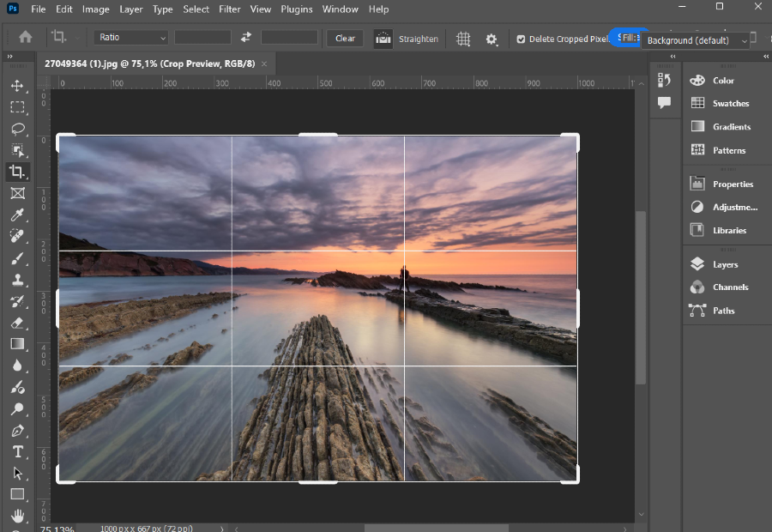
Task: Open the crop Ratio dropdown
Action: click(130, 37)
